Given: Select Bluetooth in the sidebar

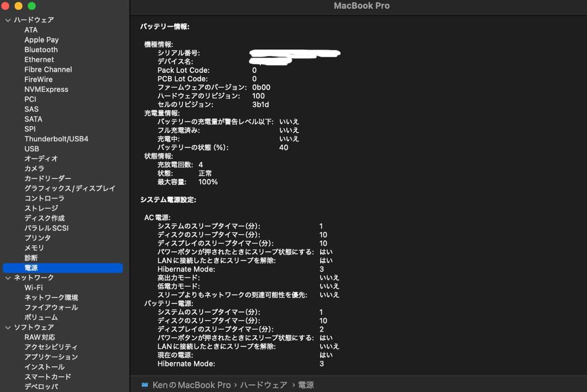Looking at the screenshot, I should 41,49.
